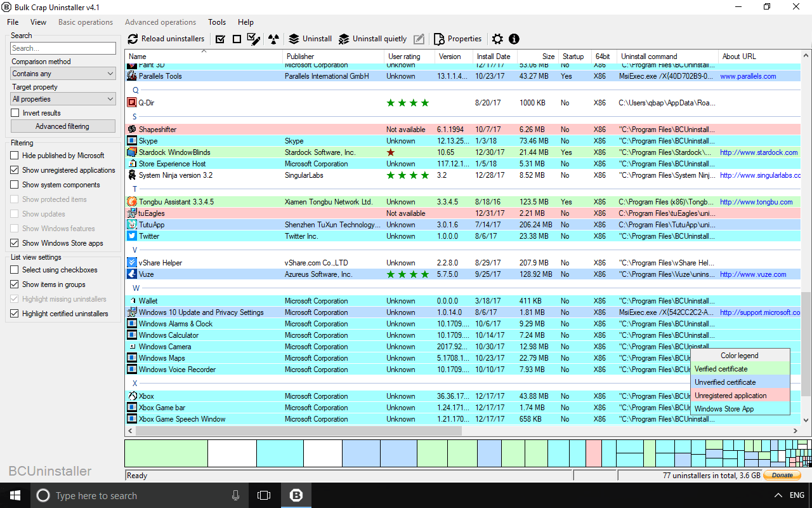Click the select-all checked box toolbar icon

(220, 39)
